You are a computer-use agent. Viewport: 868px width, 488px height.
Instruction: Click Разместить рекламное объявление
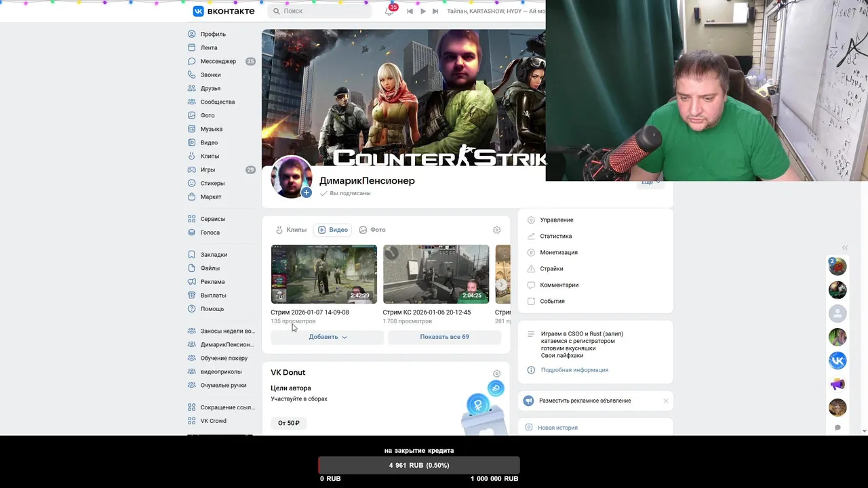point(585,401)
